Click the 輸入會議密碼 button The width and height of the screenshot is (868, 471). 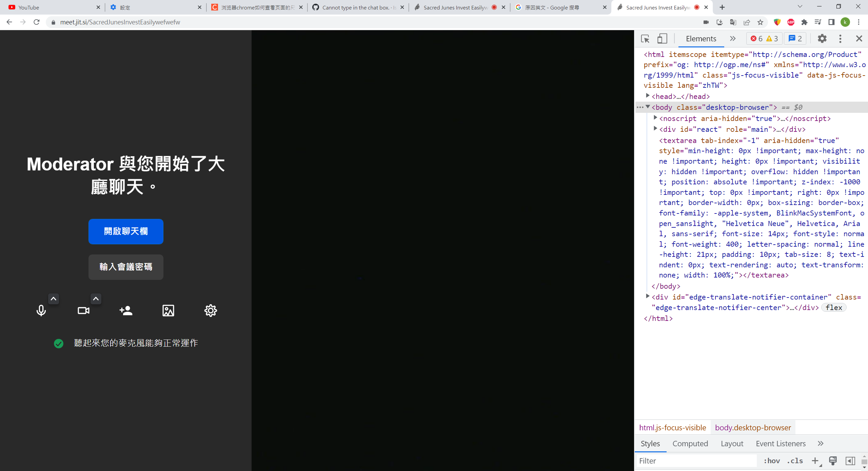tap(126, 267)
